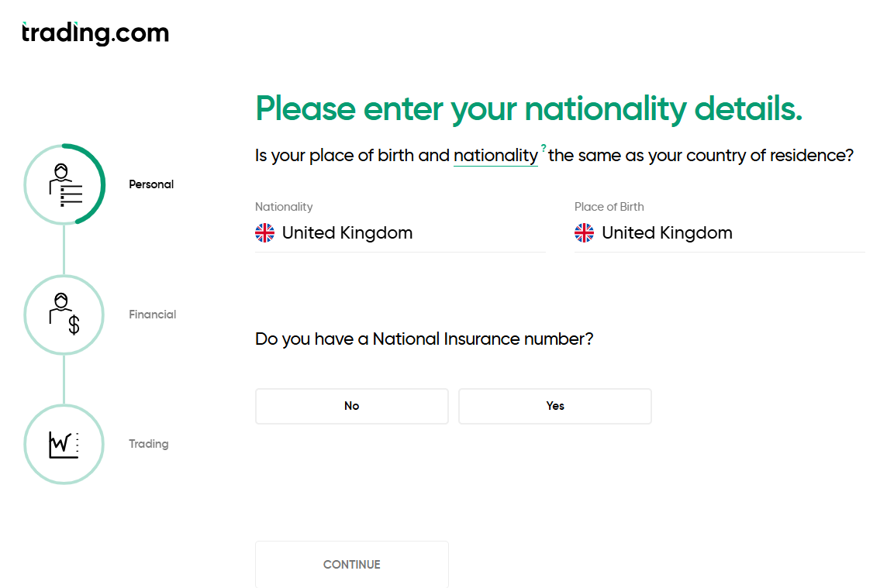Open the Nationality country dropdown text
The height and width of the screenshot is (588, 887).
[x=347, y=233]
